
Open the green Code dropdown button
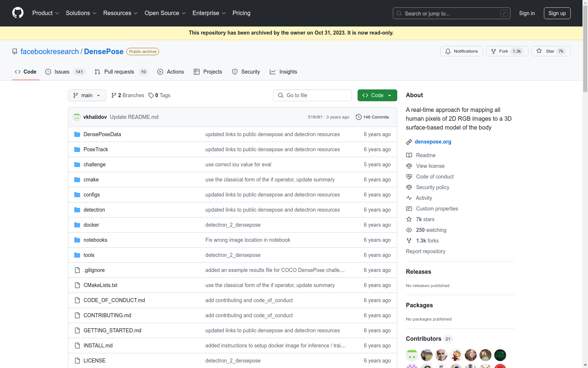pyautogui.click(x=377, y=95)
